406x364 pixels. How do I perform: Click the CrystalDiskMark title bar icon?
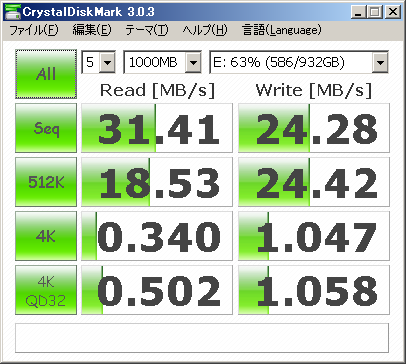tap(13, 12)
